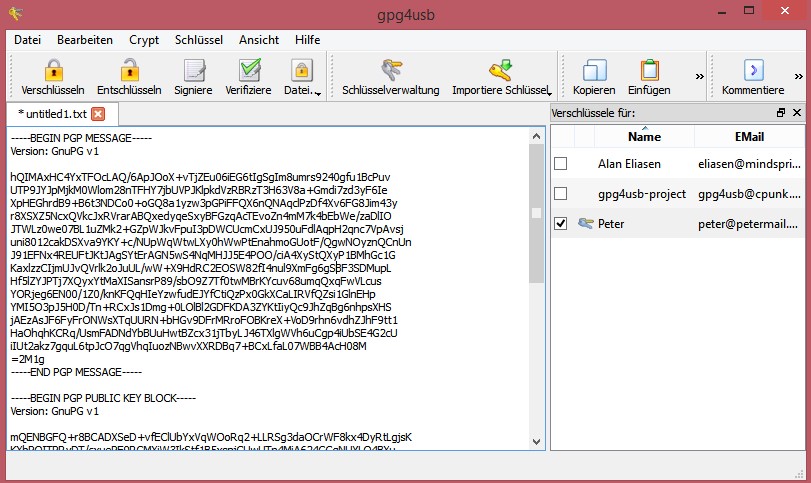811x483 pixels.
Task: Expand hidden toolbar items after Einfügen
Action: (x=699, y=76)
